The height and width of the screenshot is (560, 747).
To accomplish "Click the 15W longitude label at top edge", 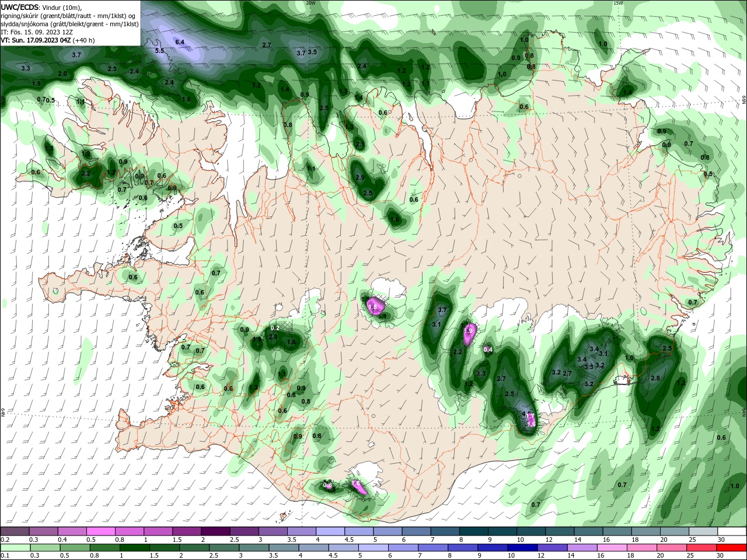I will click(x=618, y=3).
